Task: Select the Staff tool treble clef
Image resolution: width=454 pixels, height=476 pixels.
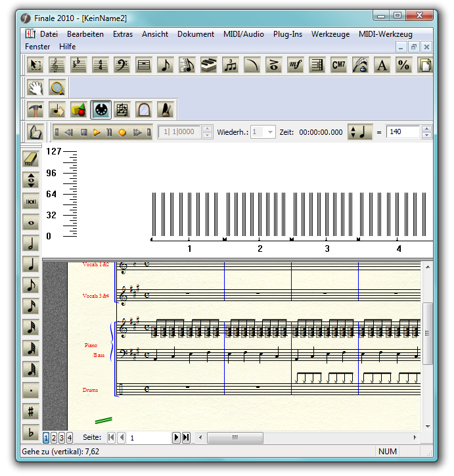Action: point(57,65)
